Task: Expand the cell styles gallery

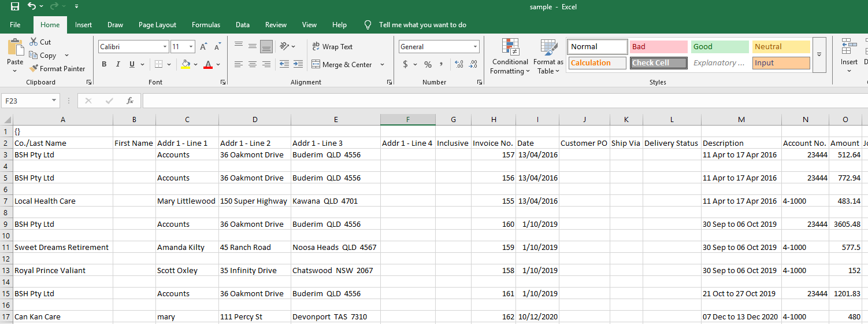Action: pos(819,54)
